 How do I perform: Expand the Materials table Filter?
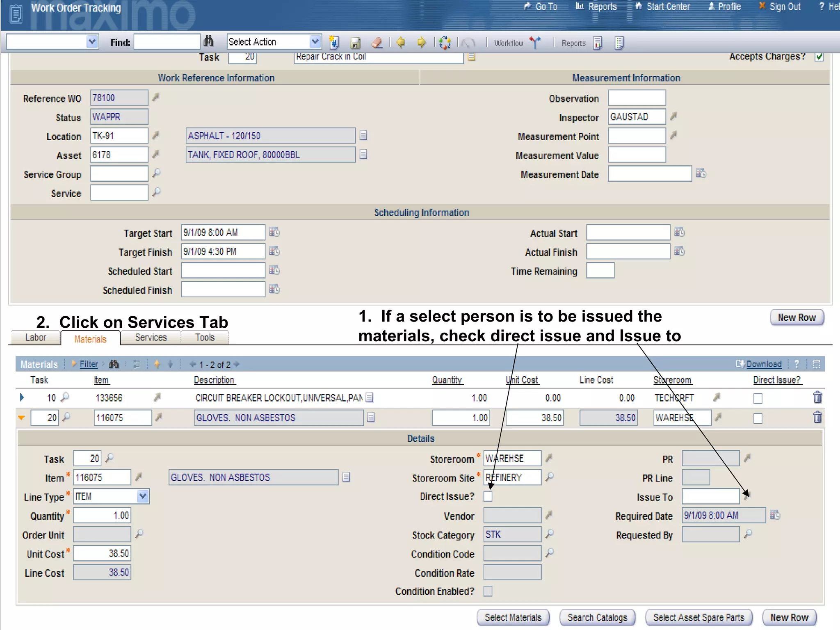click(x=89, y=364)
